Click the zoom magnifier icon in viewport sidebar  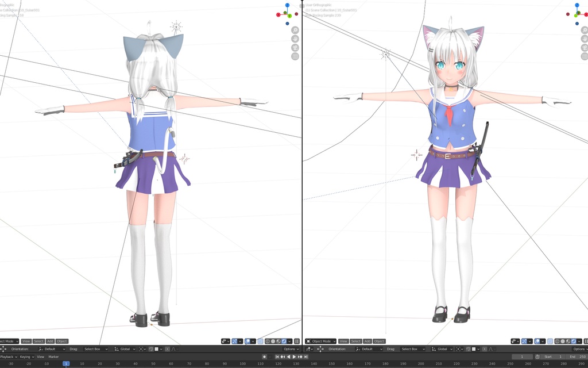[295, 30]
